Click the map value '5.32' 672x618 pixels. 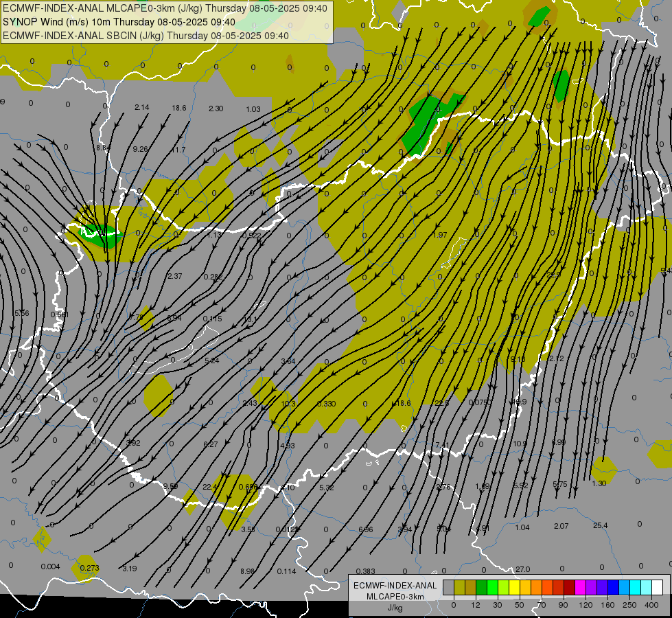point(327,488)
